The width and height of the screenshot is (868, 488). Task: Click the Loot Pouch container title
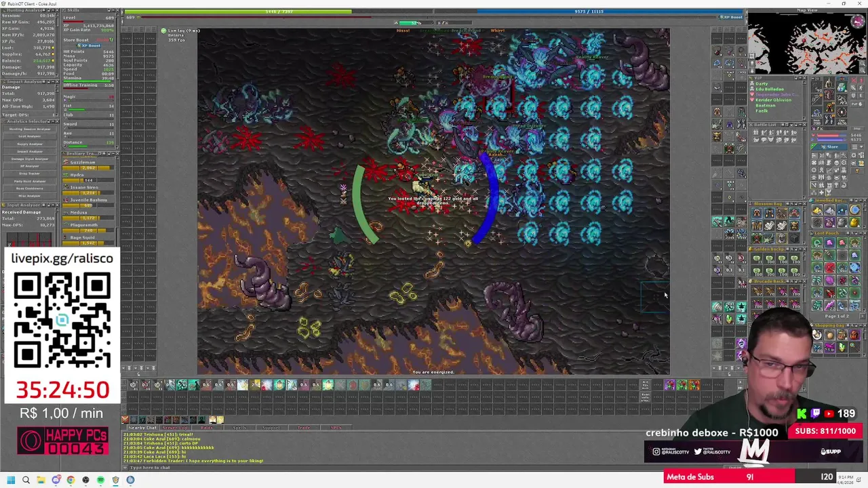[x=827, y=233]
